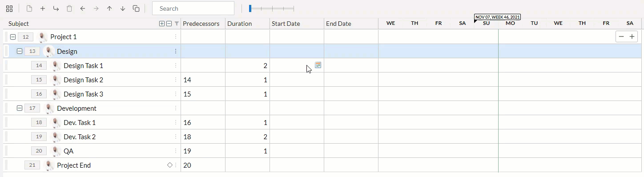This screenshot has width=644, height=177.
Task: Click the Nov 07 Week 46 timeline marker
Action: 497,17
